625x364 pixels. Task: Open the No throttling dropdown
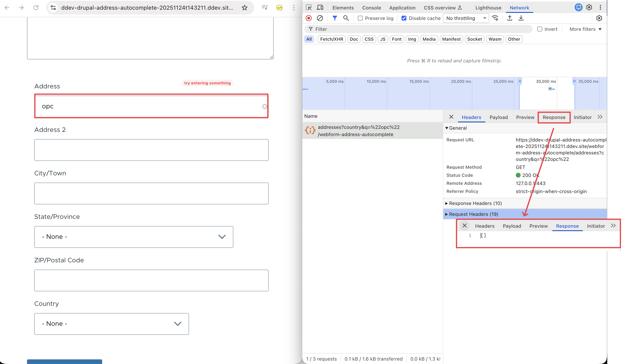[x=465, y=18]
